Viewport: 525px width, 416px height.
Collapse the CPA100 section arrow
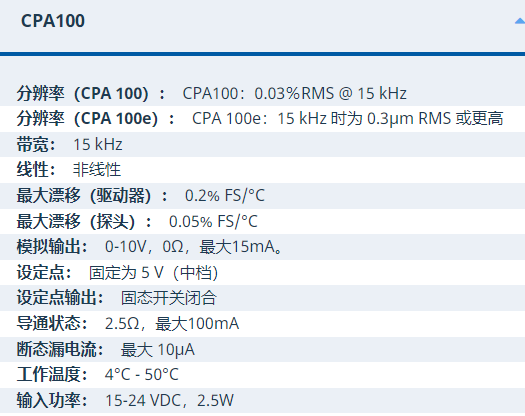520,21
